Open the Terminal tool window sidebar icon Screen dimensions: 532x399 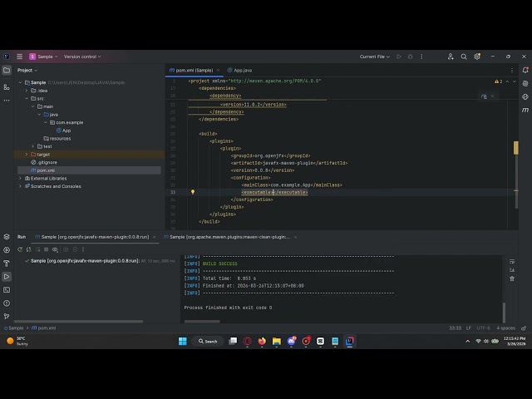click(x=7, y=290)
